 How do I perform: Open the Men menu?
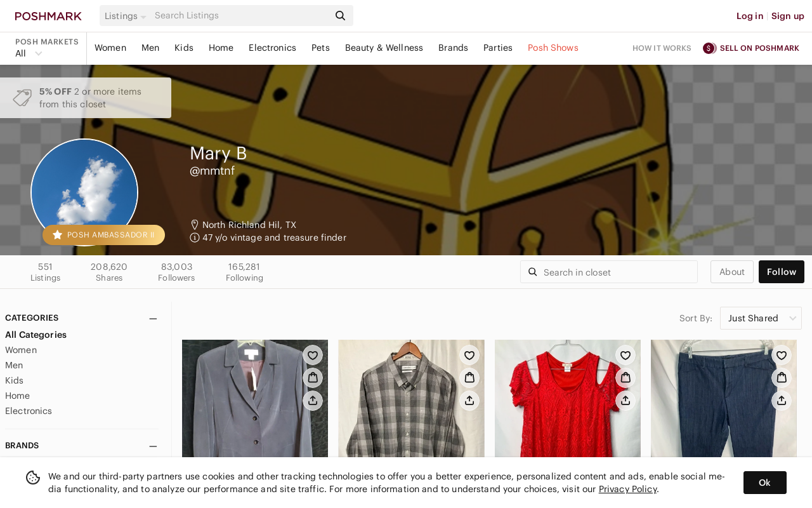(x=150, y=48)
